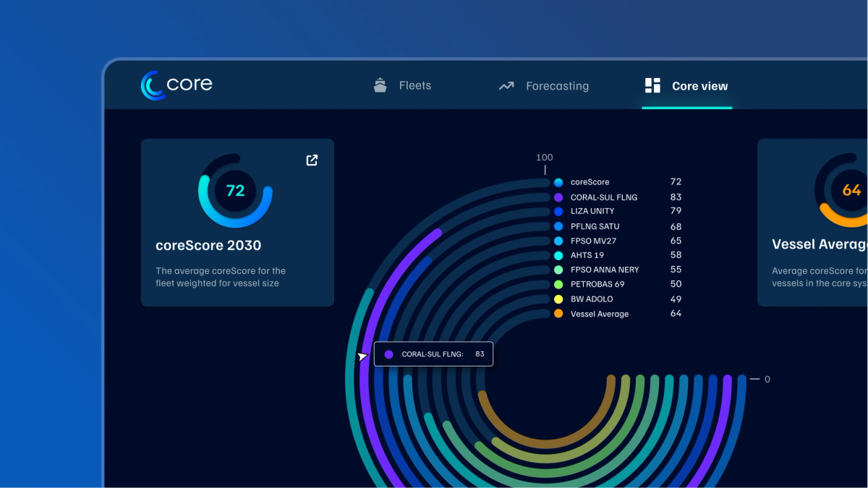The height and width of the screenshot is (488, 868).
Task: Select the coreScore legend label
Action: 590,182
